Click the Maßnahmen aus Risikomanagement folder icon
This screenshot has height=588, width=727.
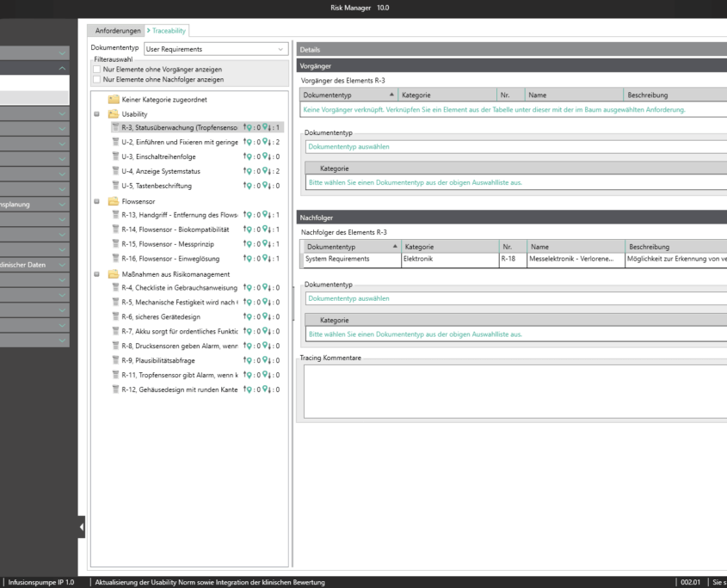[114, 274]
